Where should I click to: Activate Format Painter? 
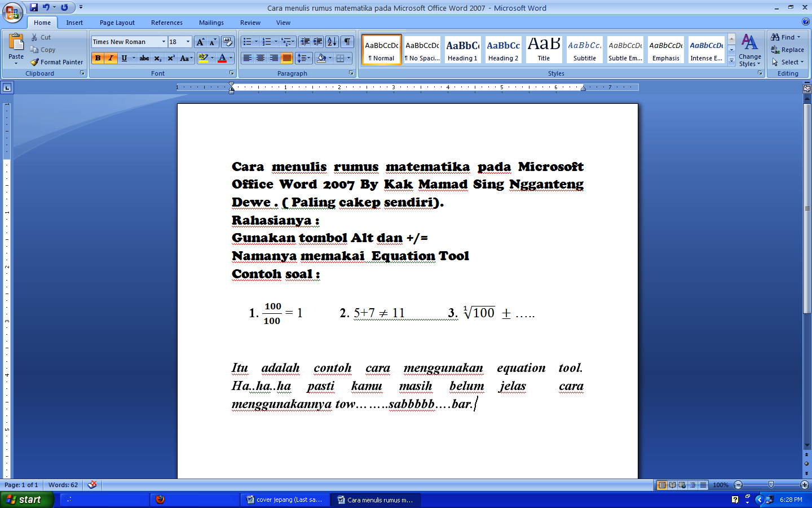[x=56, y=62]
